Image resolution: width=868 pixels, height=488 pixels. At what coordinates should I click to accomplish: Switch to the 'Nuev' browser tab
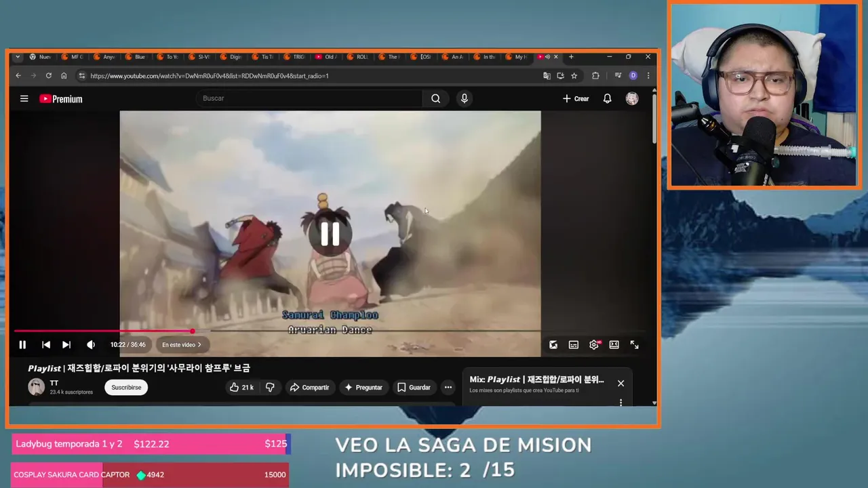click(41, 57)
